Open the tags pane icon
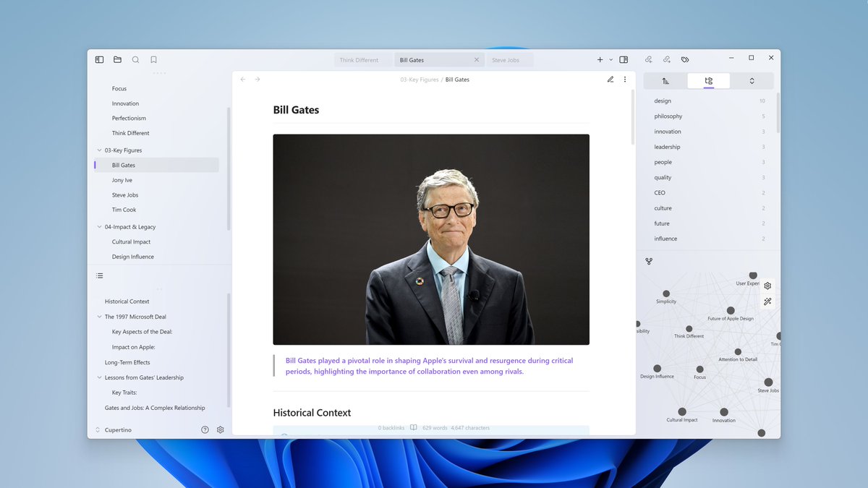Screen dimensions: 868x488 click(x=685, y=60)
